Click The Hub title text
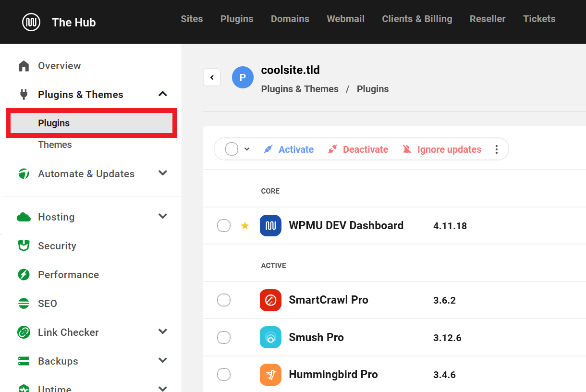 click(x=73, y=22)
